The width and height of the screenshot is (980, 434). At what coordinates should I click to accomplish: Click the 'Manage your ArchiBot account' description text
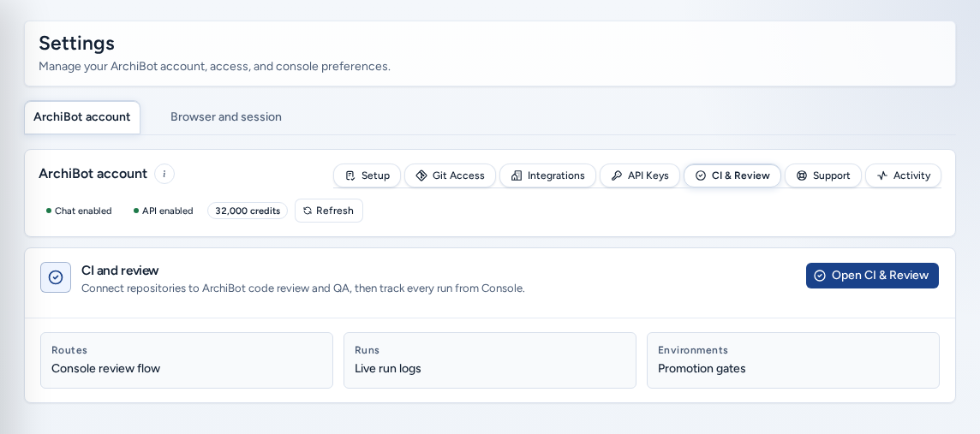point(214,66)
